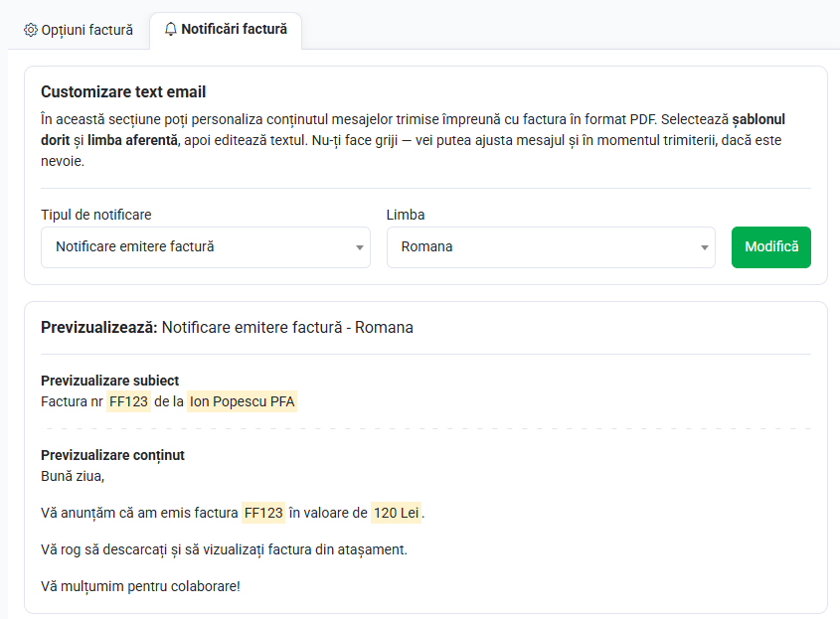Click the Vă mulțumim pentru colaborare line
This screenshot has height=619, width=840.
(x=140, y=586)
